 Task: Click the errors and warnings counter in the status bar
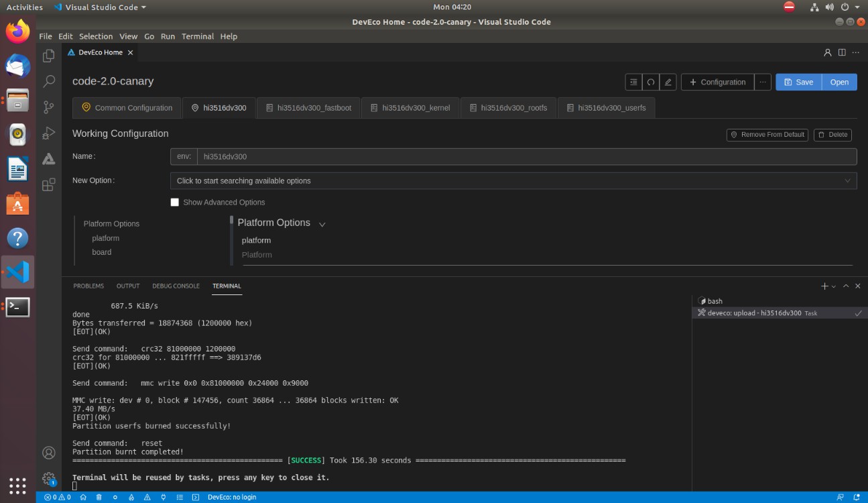[58, 498]
